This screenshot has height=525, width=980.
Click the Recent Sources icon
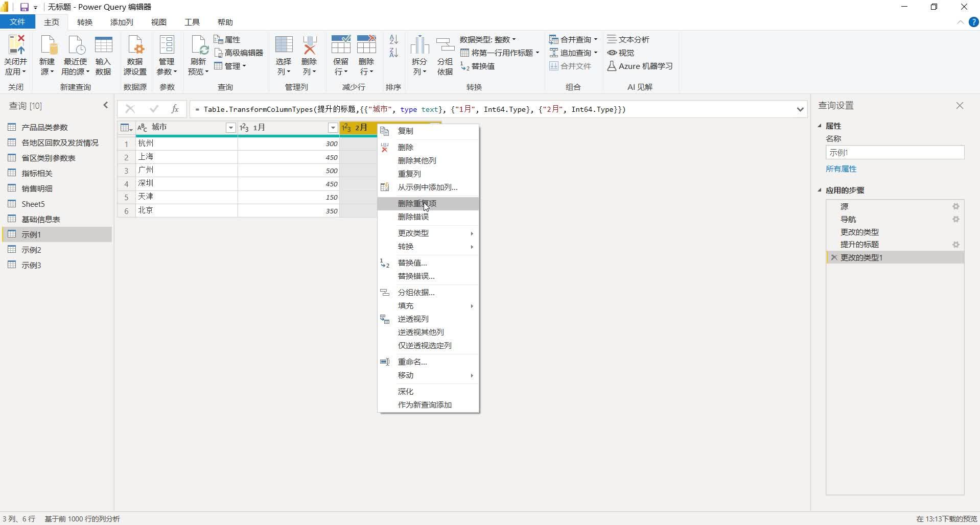point(76,45)
